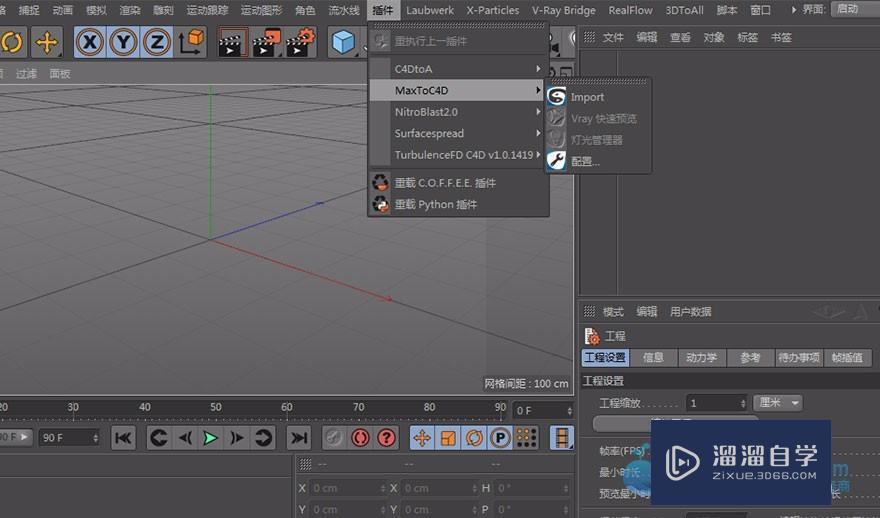Open keyframe selection question-mark icon
The width and height of the screenshot is (880, 518).
pos(386,438)
